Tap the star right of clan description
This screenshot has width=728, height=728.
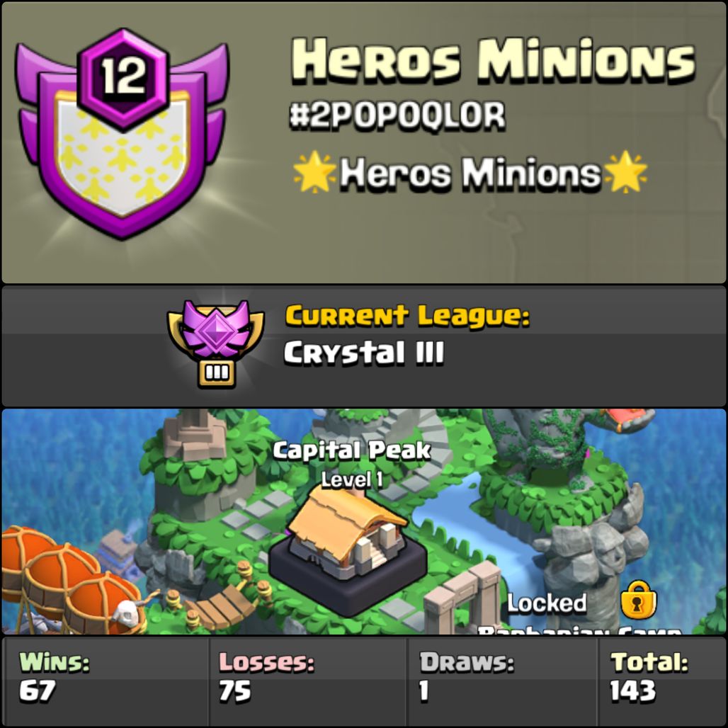point(626,171)
